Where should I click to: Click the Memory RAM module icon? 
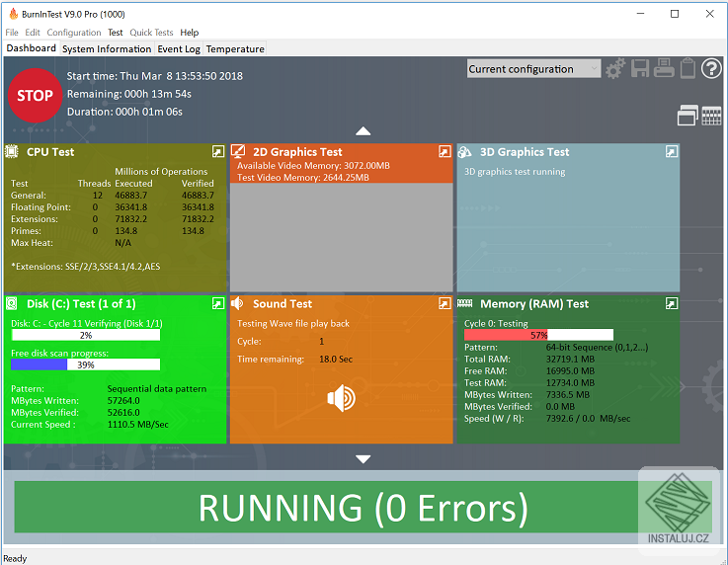(464, 303)
